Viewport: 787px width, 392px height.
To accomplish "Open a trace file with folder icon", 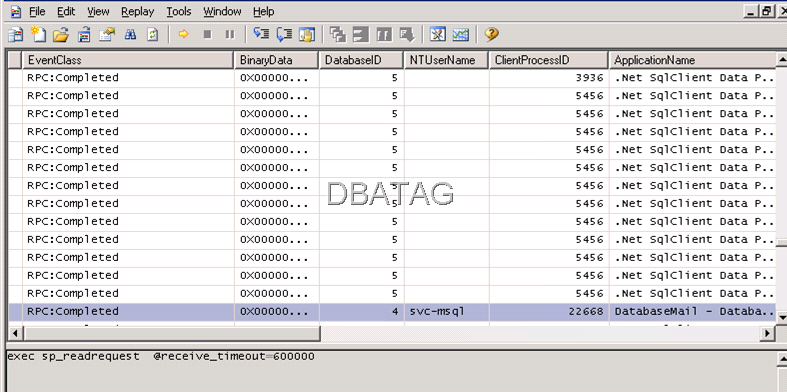I will click(60, 35).
